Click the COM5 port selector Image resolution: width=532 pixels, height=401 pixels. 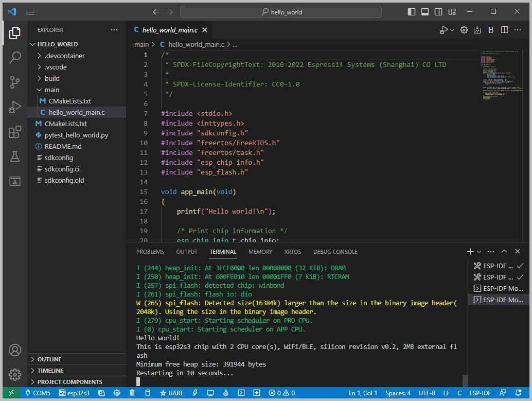[38, 393]
